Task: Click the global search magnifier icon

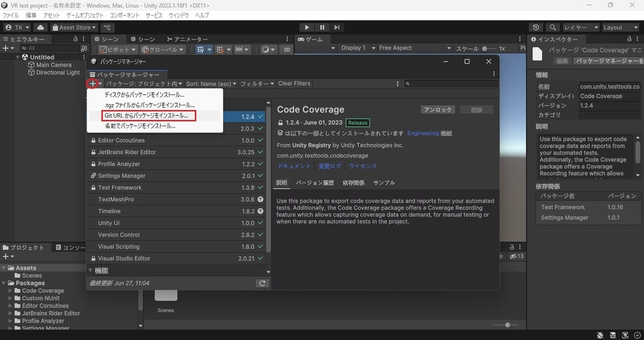Action: [553, 27]
